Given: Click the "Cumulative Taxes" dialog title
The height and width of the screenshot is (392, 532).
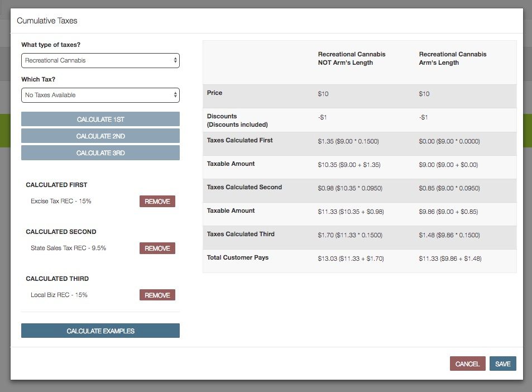Looking at the screenshot, I should (47, 21).
